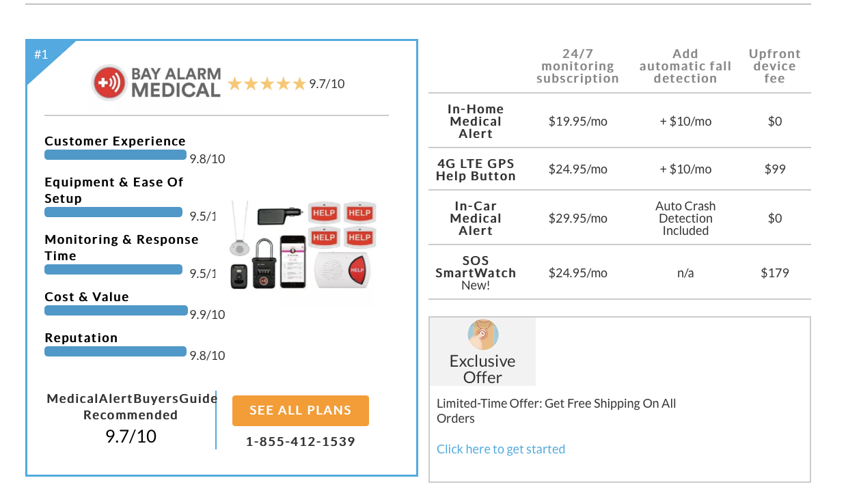
Task: Select the 4G LTE GPS Help Button row
Action: point(620,169)
